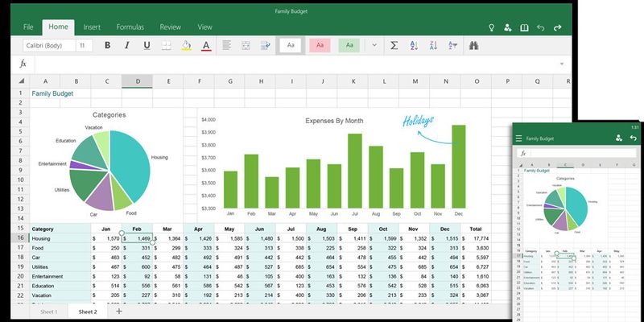Add a new sheet with plus button
644x322 pixels.
click(119, 311)
